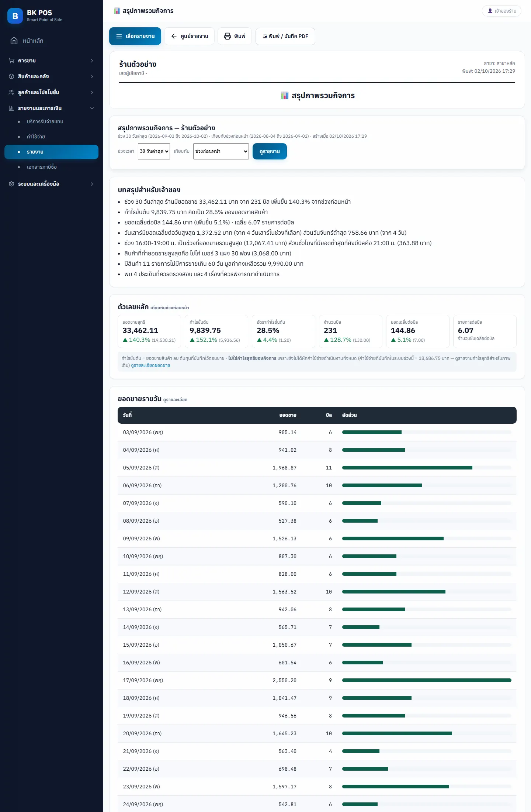Click the วันที่ column header
The width and height of the screenshot is (531, 812).
coord(127,415)
